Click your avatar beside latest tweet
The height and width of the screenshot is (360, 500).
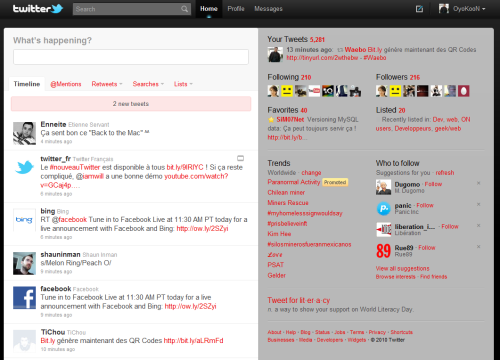(x=275, y=54)
